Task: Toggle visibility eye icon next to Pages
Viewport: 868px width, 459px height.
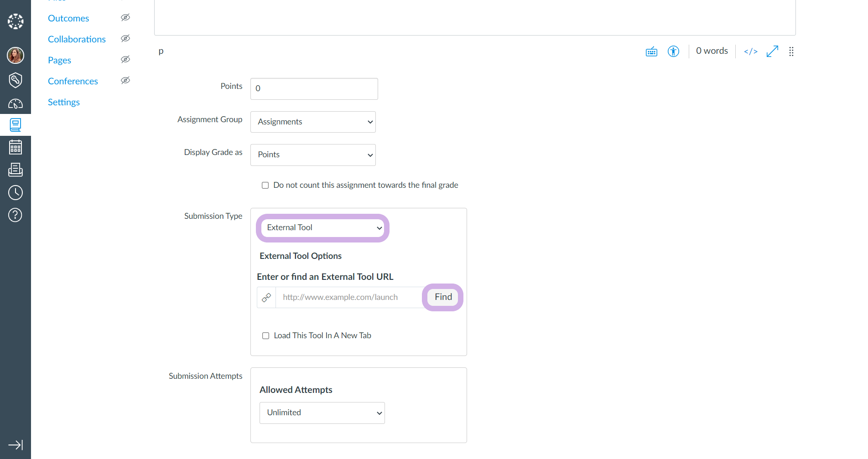Action: coord(125,59)
